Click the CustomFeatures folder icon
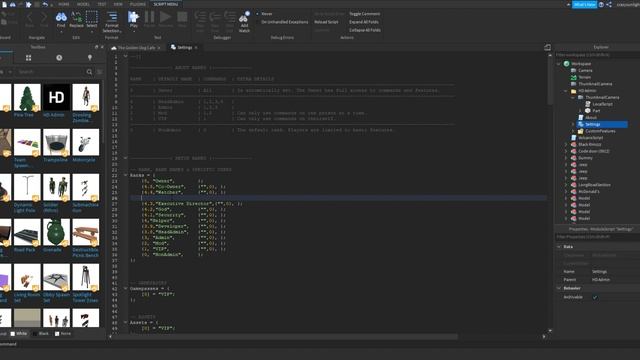This screenshot has height=360, width=640. [x=581, y=131]
